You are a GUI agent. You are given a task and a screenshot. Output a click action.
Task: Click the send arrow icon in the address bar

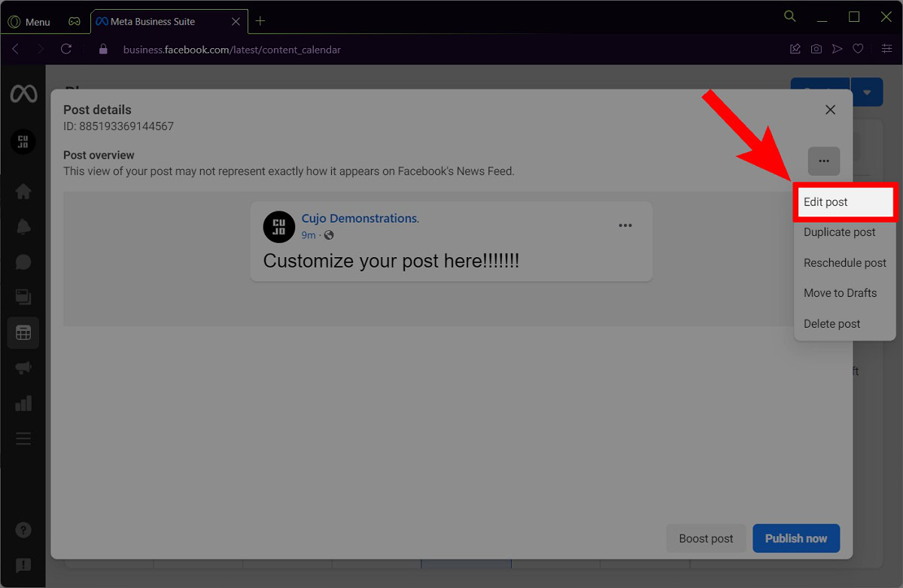pyautogui.click(x=837, y=50)
